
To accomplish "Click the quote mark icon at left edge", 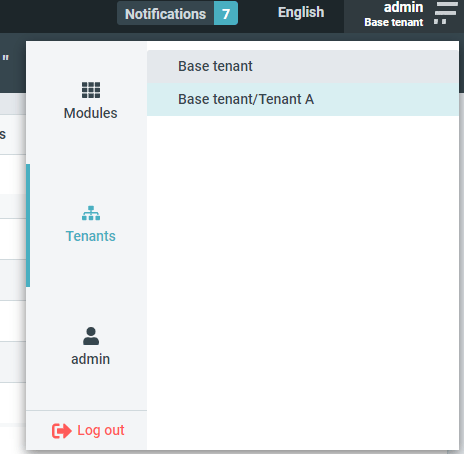I will [5, 58].
